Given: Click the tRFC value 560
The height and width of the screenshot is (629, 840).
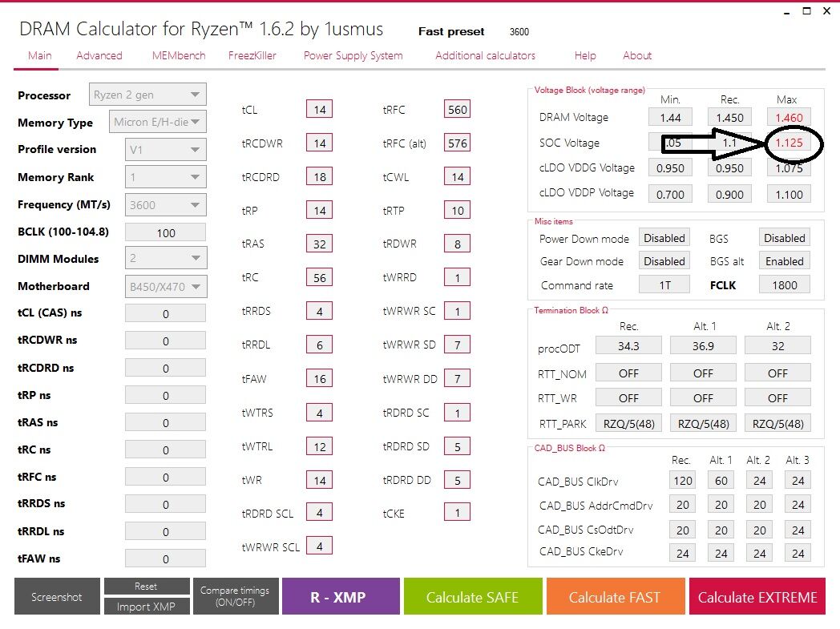Looking at the screenshot, I should 457,109.
